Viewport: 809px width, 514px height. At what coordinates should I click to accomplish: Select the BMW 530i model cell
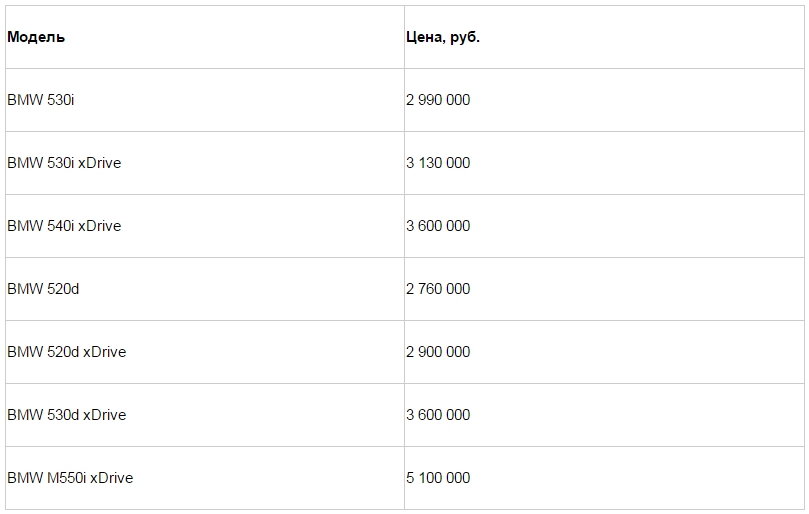(x=205, y=100)
